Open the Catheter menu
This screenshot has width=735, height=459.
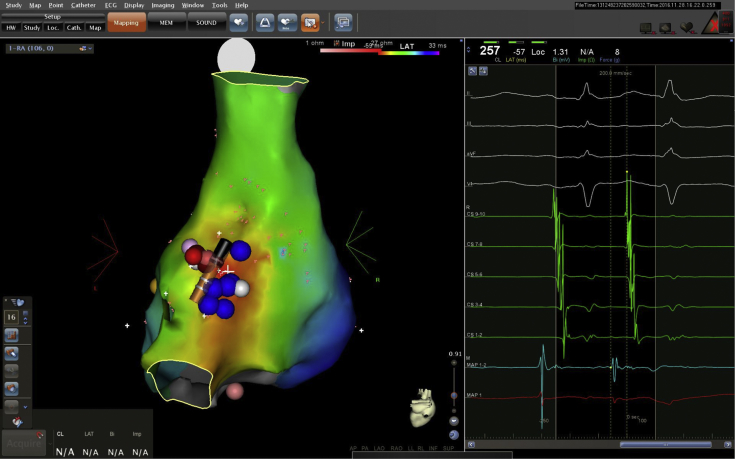tap(84, 5)
